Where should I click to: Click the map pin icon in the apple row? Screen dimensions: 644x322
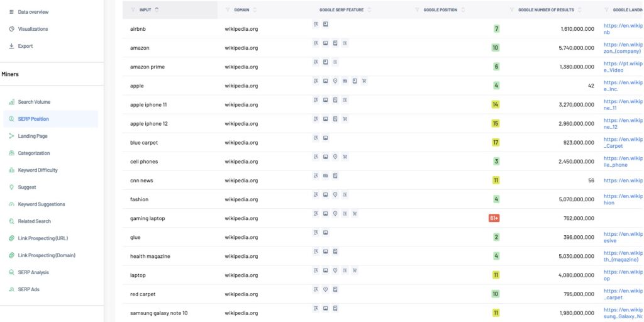(335, 81)
